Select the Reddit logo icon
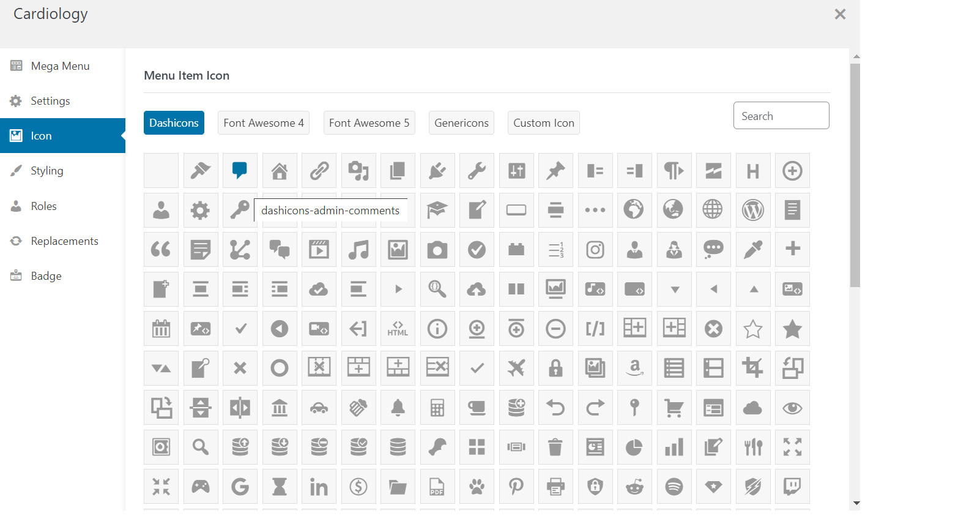The height and width of the screenshot is (524, 980). tap(635, 487)
